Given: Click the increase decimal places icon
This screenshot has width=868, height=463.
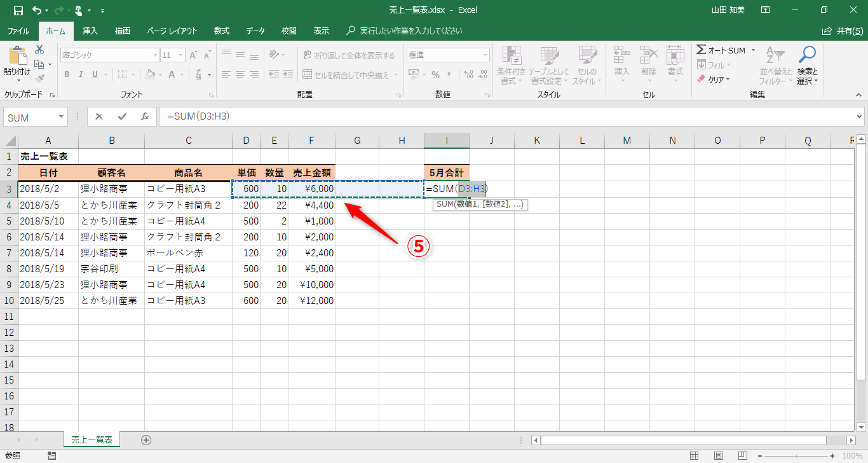Looking at the screenshot, I should click(468, 74).
